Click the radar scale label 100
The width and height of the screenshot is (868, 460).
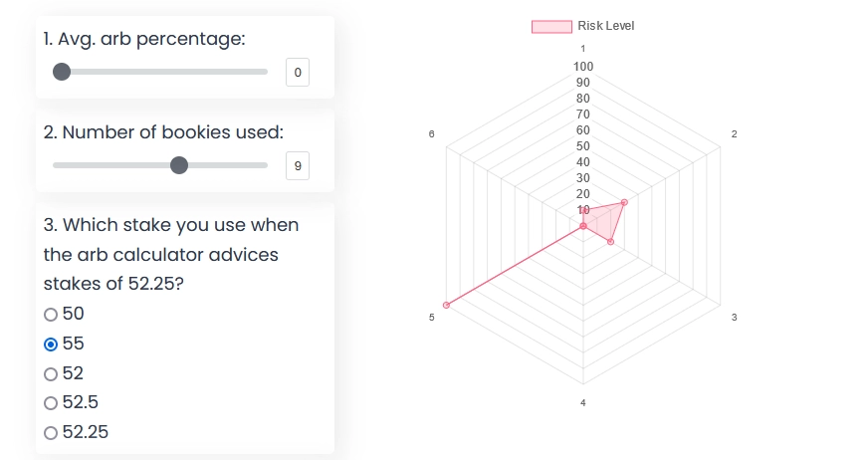pos(583,66)
